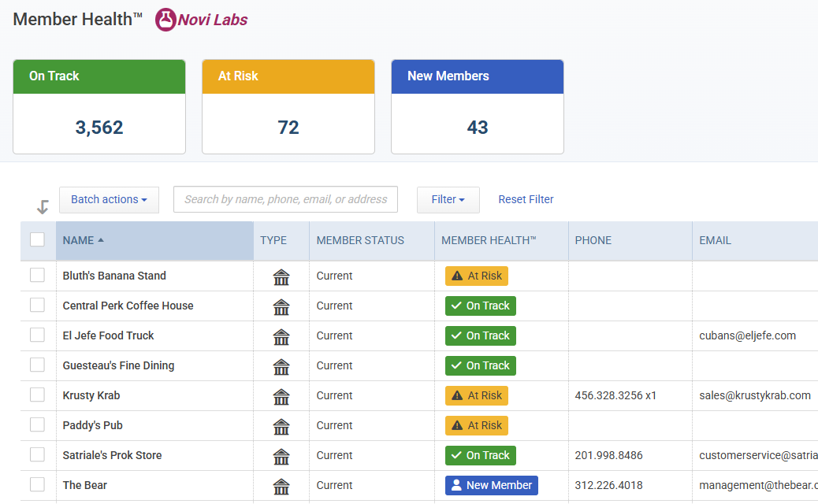Click the blue New Members card header
818x504 pixels.
coord(478,76)
